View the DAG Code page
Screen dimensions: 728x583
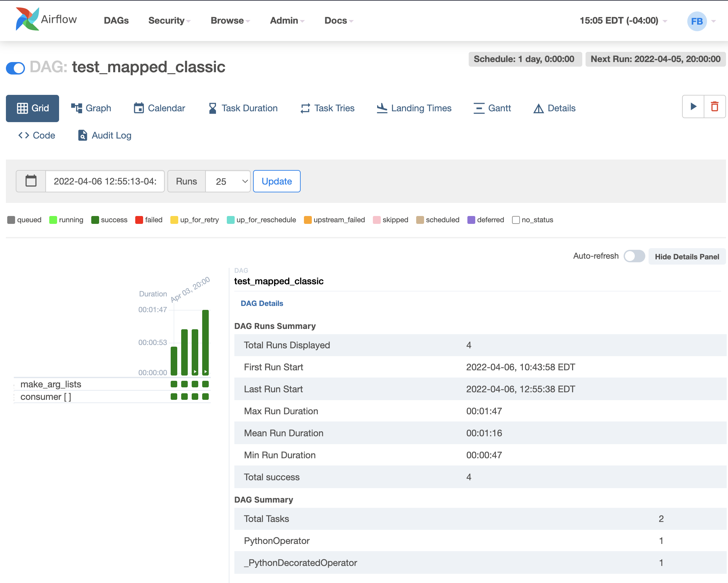pyautogui.click(x=36, y=136)
